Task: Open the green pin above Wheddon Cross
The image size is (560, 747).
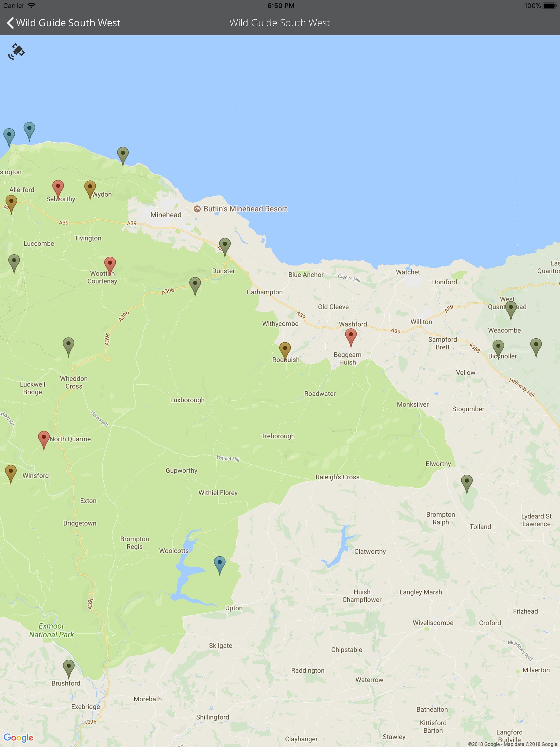Action: (68, 347)
